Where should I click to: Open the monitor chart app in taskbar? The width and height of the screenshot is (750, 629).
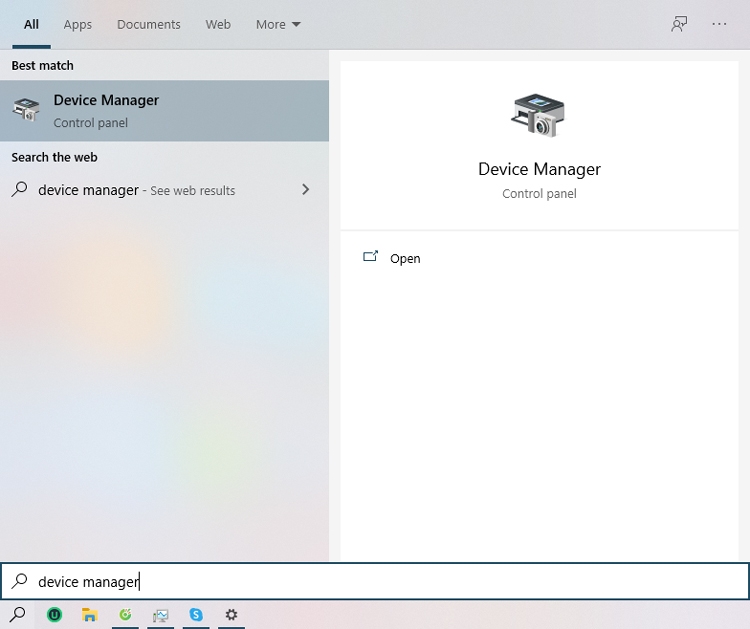pyautogui.click(x=161, y=615)
